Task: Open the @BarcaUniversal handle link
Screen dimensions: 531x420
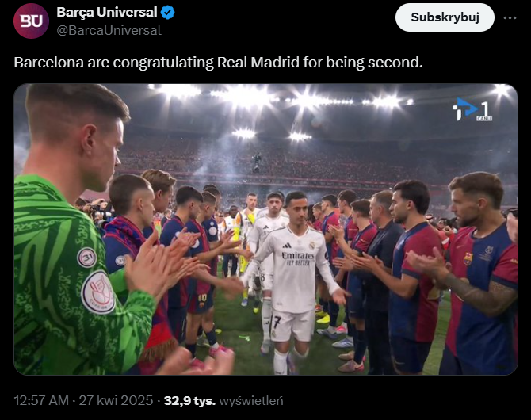Action: click(109, 30)
